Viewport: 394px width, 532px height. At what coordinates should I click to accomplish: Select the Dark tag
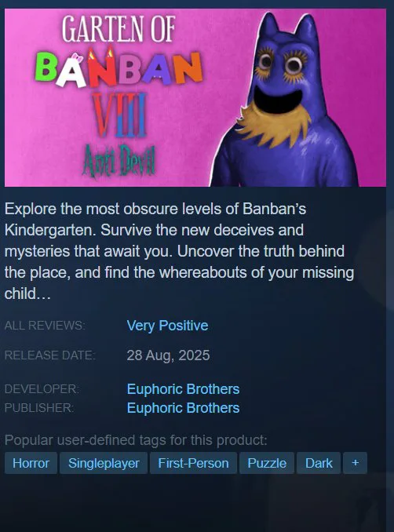point(319,463)
